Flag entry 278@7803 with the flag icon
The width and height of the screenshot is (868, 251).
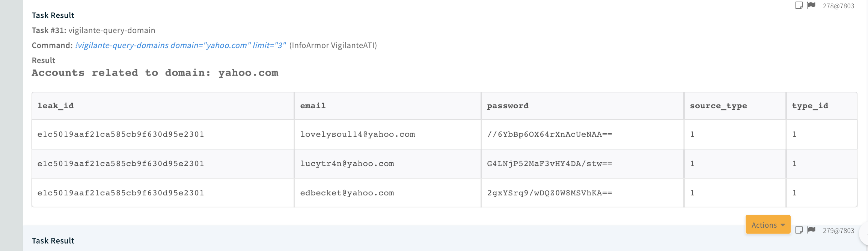tap(811, 5)
